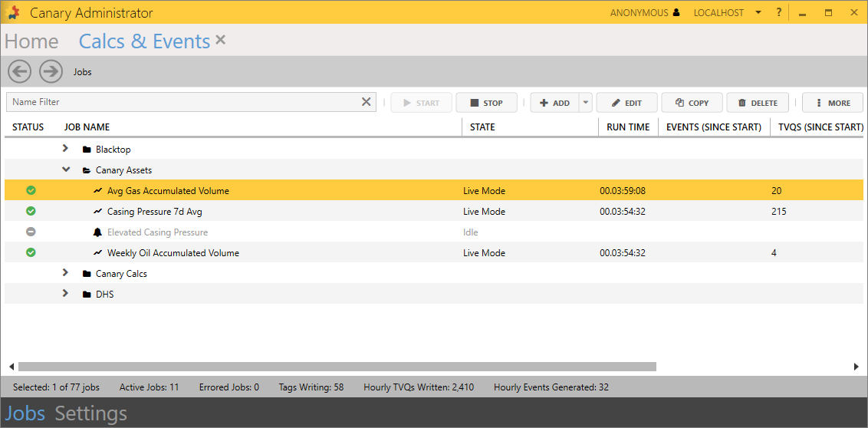The height and width of the screenshot is (428, 868).
Task: Click Hourly Events Generated: 32 entry
Action: (551, 387)
